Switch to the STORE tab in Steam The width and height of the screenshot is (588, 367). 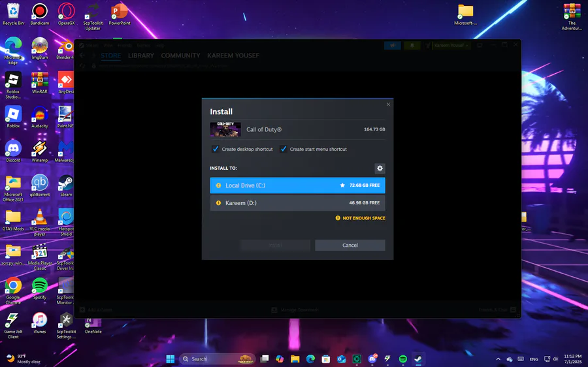110,56
